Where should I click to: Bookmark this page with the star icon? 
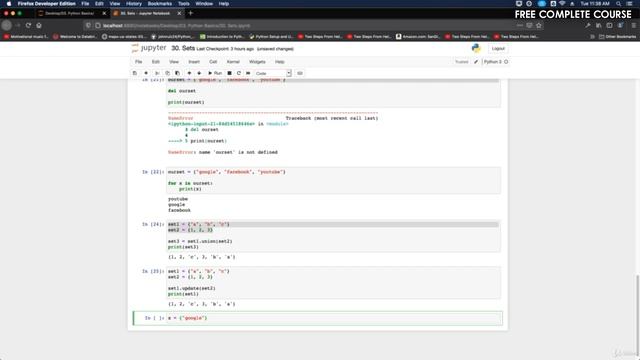[539, 25]
